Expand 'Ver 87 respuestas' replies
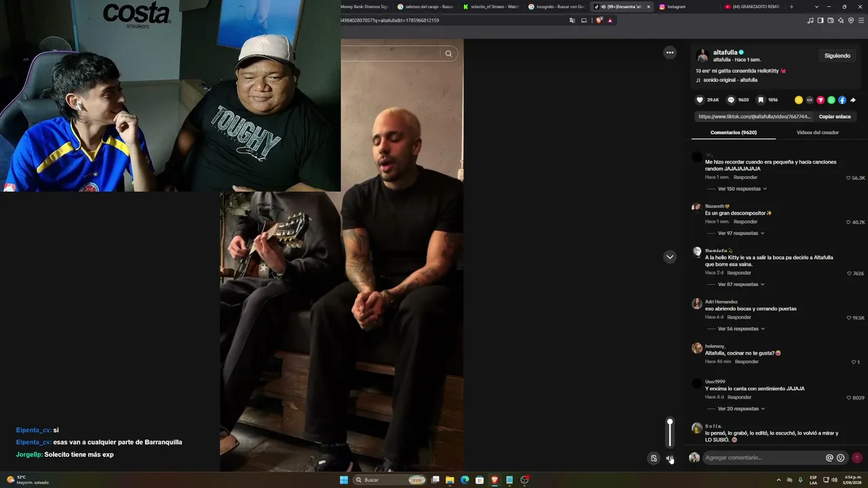 [x=741, y=285]
